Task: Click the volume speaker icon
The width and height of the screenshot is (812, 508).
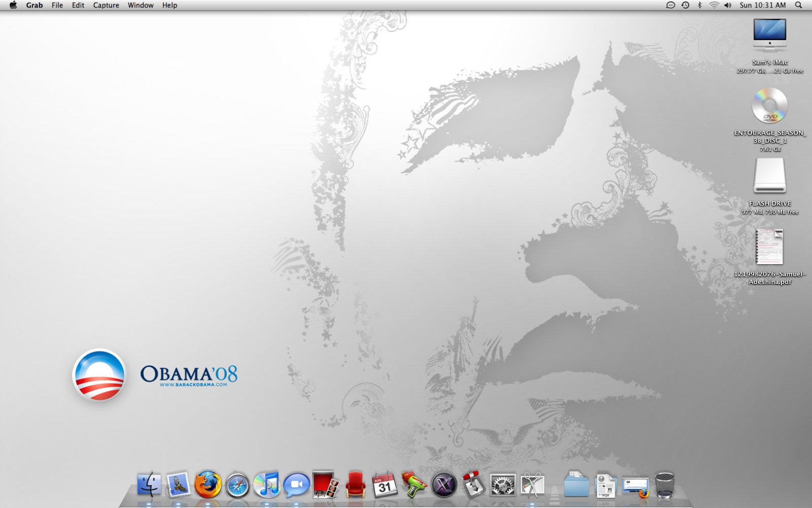Action: pos(728,5)
